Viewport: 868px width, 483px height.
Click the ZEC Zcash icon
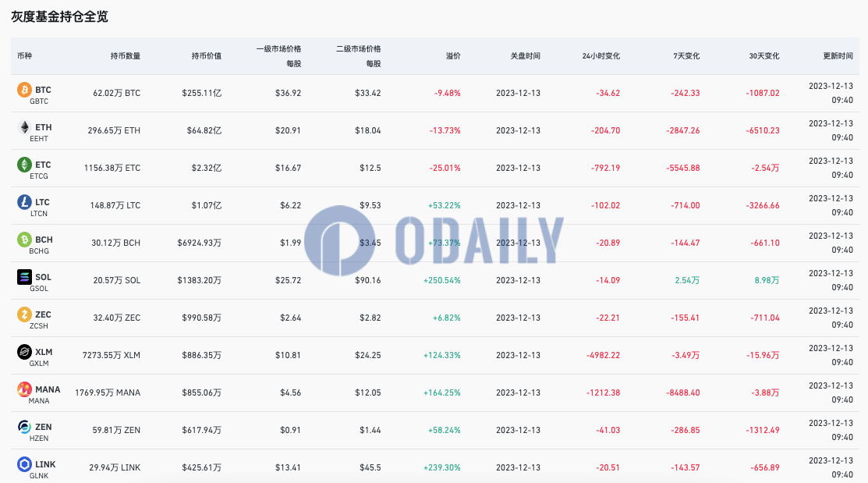tap(24, 314)
